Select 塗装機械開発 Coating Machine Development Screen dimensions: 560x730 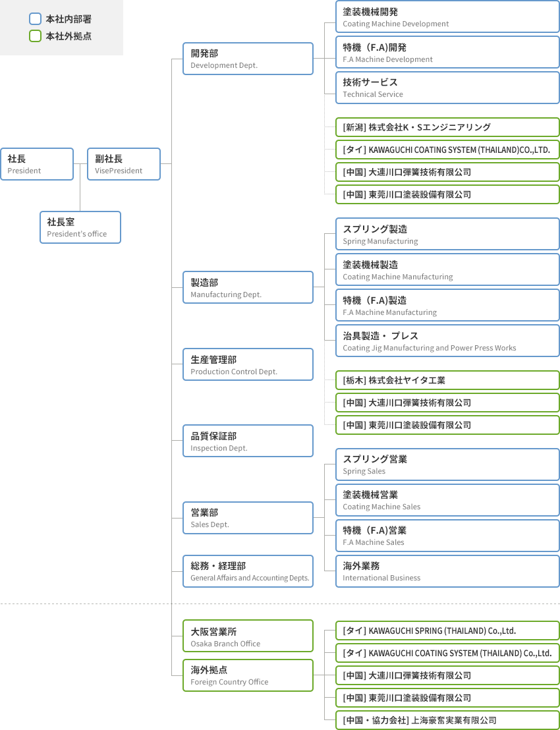tap(447, 16)
